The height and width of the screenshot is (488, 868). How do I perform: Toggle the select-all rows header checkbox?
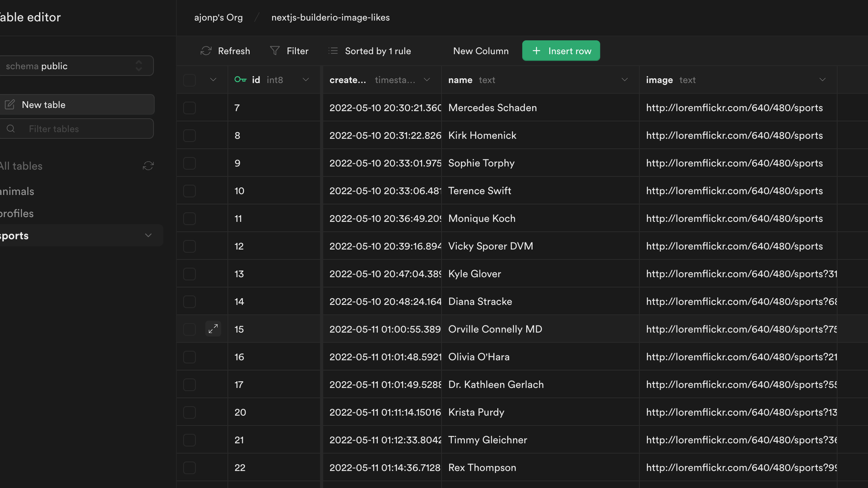pos(189,80)
